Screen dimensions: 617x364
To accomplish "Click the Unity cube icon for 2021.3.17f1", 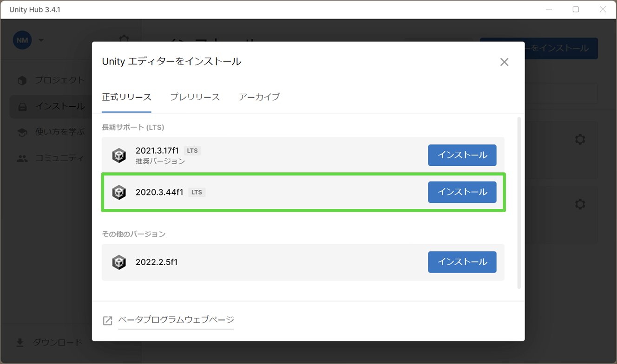I will tap(119, 155).
